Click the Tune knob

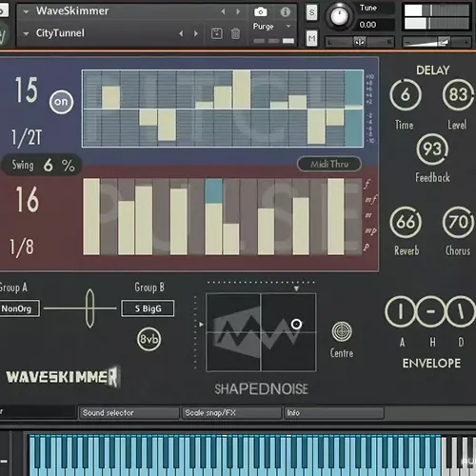tap(340, 15)
